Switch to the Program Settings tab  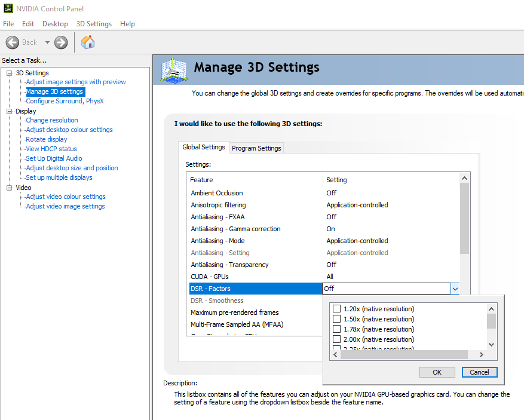pos(256,148)
